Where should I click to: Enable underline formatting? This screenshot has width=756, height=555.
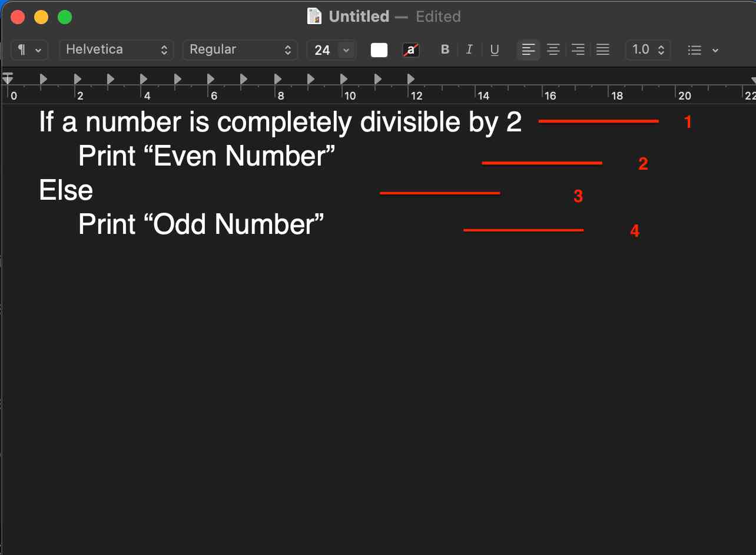[x=495, y=49]
